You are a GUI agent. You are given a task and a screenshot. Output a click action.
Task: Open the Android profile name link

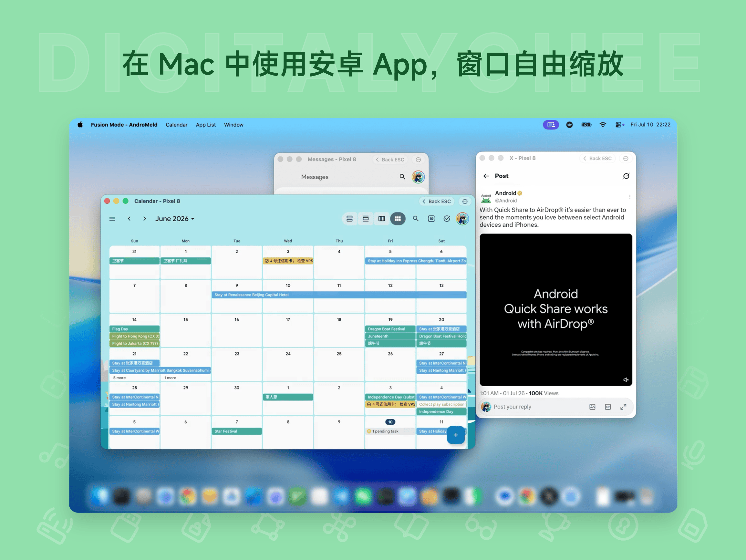pos(505,193)
